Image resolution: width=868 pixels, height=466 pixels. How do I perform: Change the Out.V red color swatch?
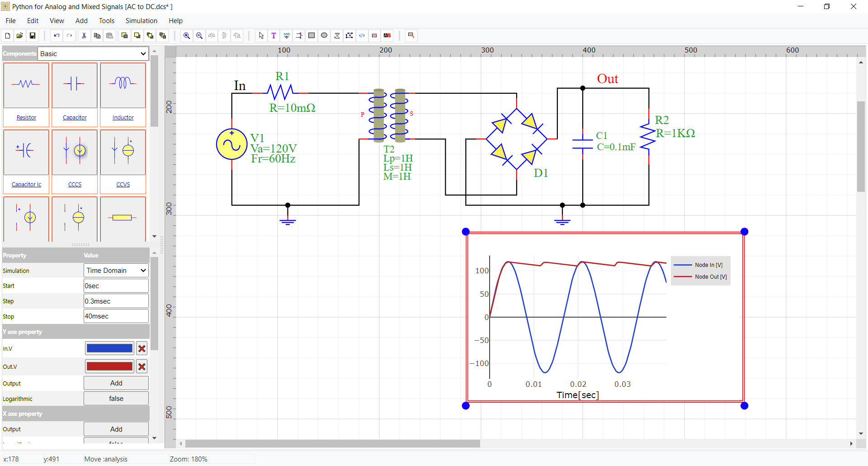pyautogui.click(x=109, y=366)
